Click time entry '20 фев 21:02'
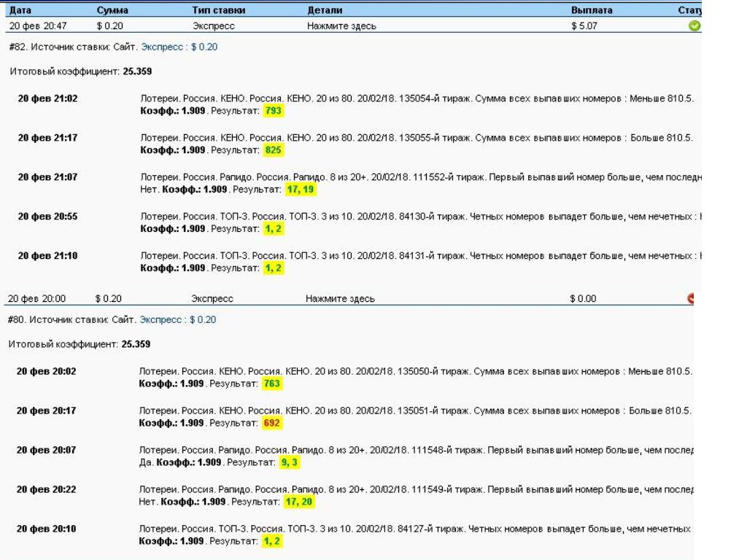 tap(47, 98)
